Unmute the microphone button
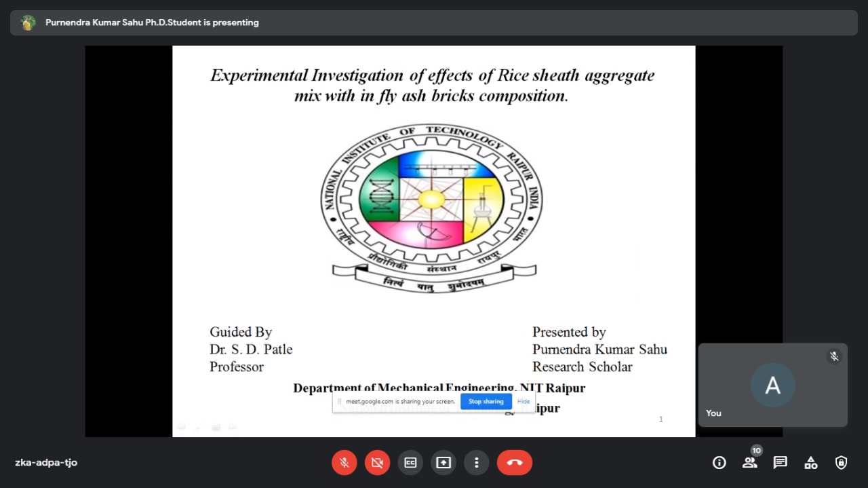 tap(344, 463)
